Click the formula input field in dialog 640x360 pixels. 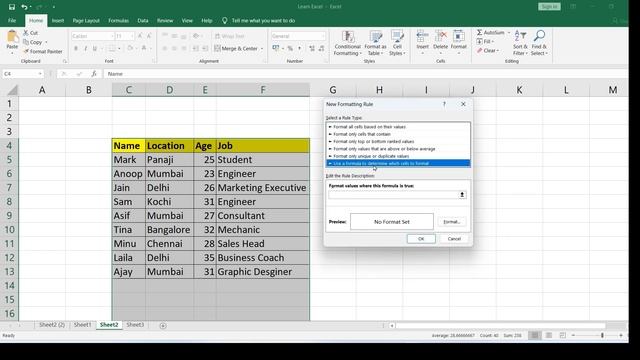[393, 195]
